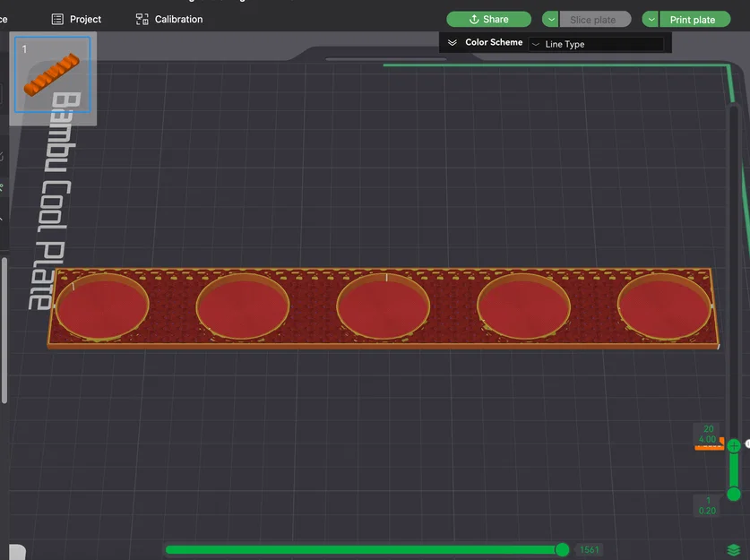Select plate 1 thumbnail
Image resolution: width=750 pixels, height=560 pixels.
(x=53, y=74)
